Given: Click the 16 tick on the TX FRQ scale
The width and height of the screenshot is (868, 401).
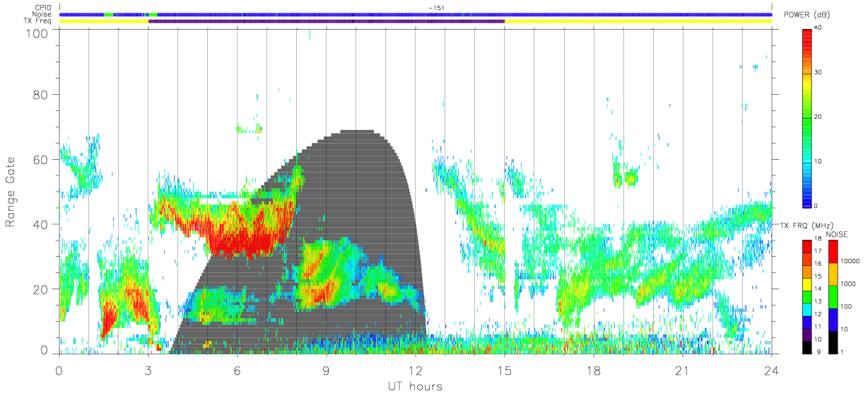Looking at the screenshot, I should point(818,265).
